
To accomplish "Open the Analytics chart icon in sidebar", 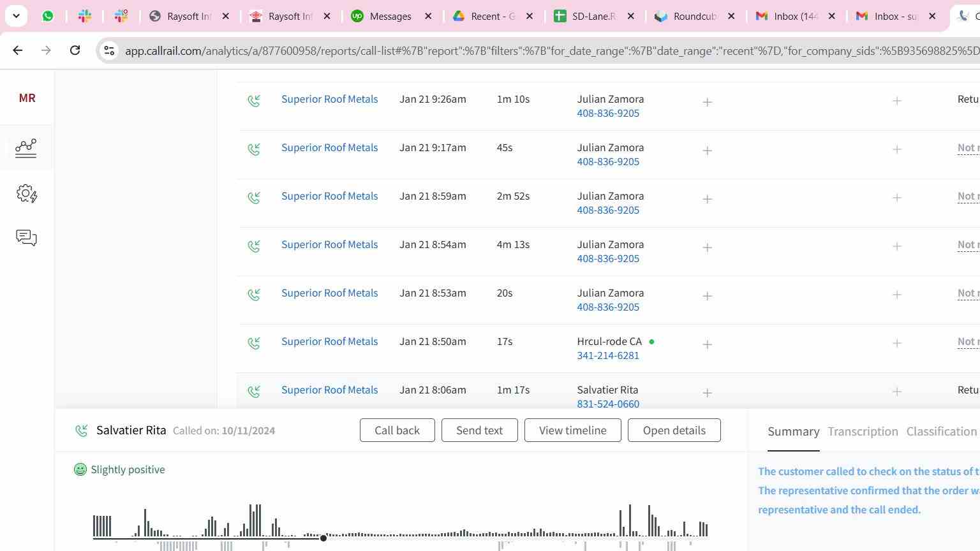I will click(x=26, y=148).
